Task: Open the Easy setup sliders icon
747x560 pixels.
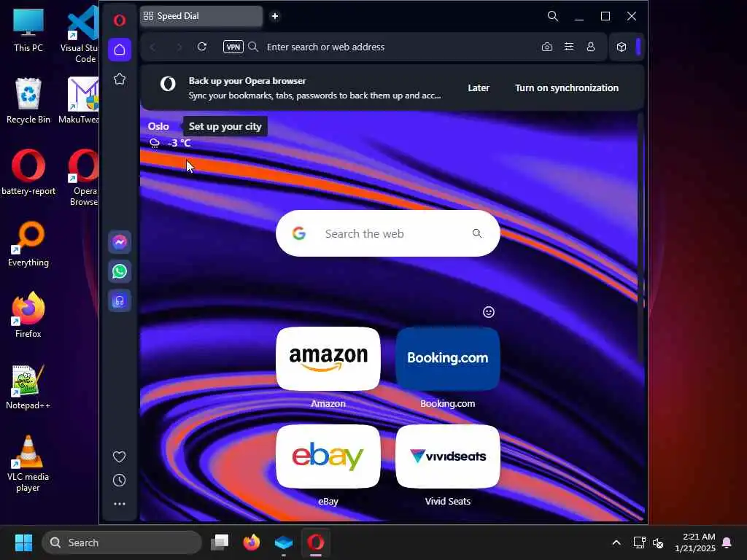Action: [569, 47]
